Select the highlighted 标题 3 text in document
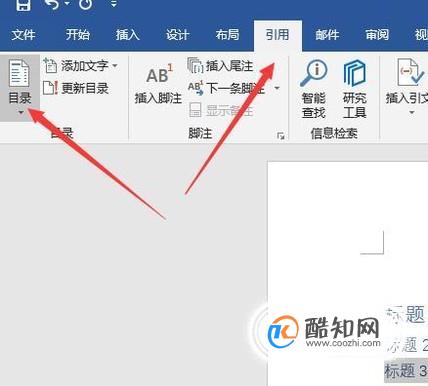Screen dimensions: 428x386 pos(406,370)
